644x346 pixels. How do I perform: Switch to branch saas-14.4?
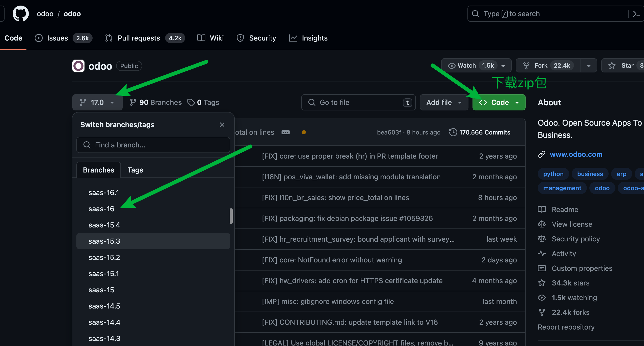pos(153,322)
